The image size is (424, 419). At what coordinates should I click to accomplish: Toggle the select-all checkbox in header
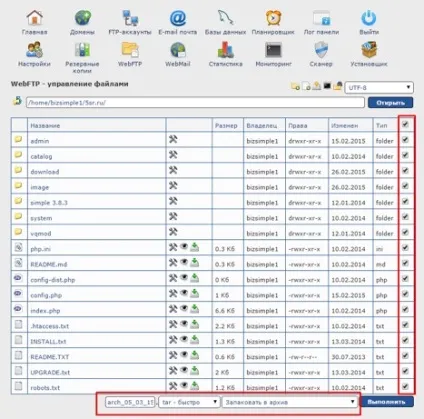coord(405,125)
